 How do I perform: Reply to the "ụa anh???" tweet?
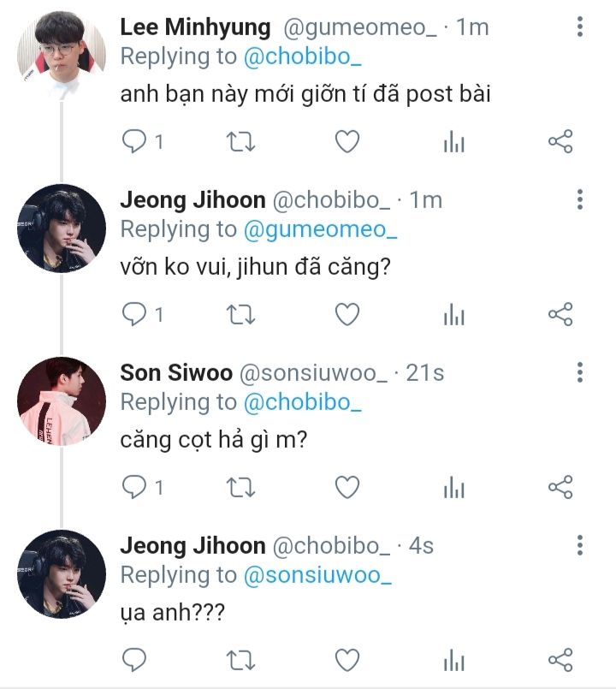(x=135, y=659)
